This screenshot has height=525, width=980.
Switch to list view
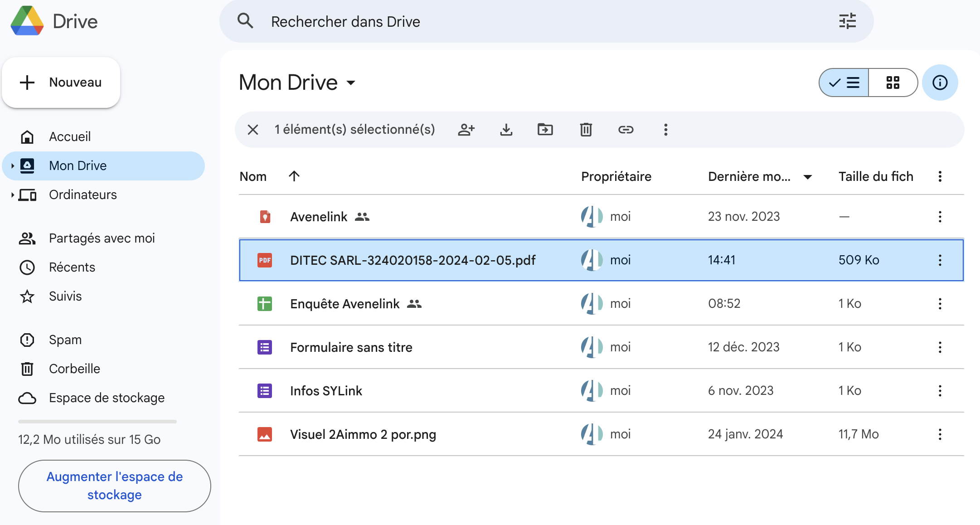pyautogui.click(x=844, y=83)
